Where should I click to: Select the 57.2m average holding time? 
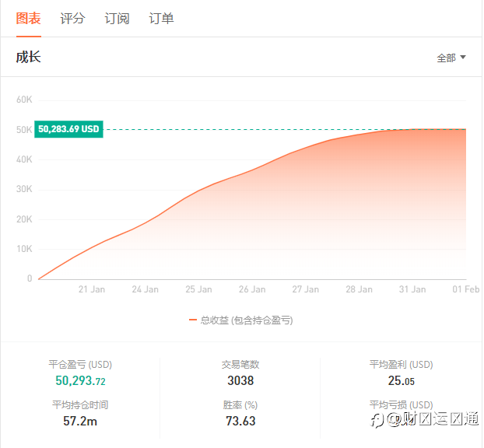[x=80, y=421]
